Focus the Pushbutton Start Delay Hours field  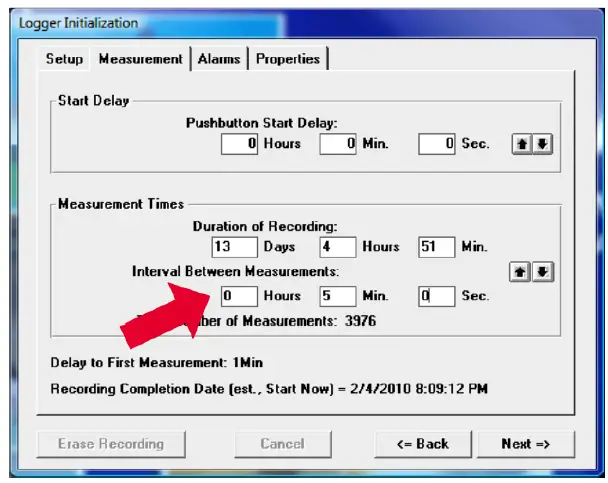239,144
